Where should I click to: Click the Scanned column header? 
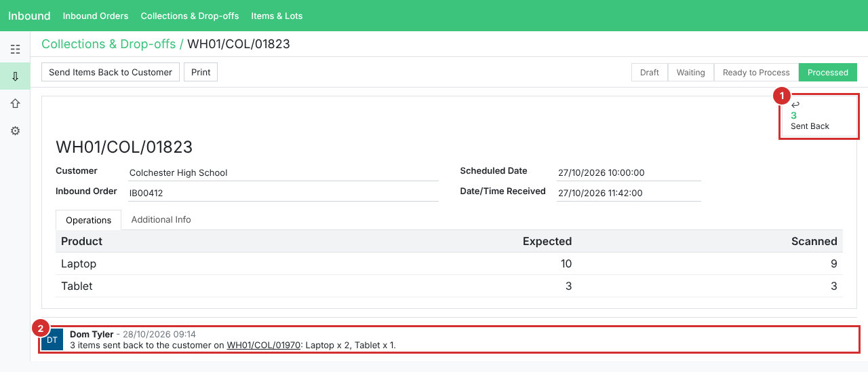coord(814,241)
